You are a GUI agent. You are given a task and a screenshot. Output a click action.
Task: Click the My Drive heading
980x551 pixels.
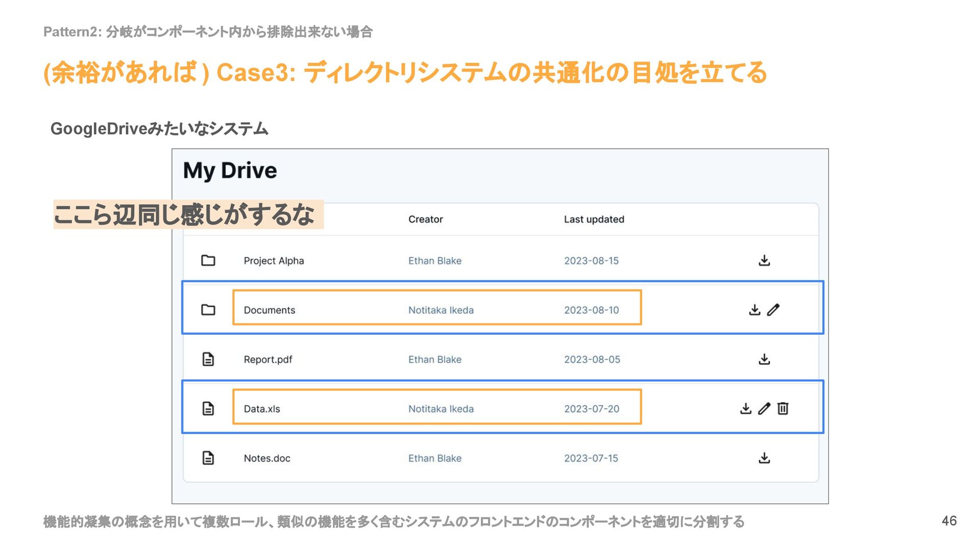pyautogui.click(x=230, y=171)
